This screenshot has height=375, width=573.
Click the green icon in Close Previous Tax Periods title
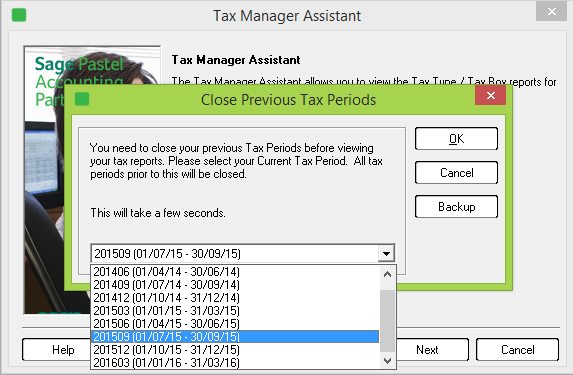pos(82,99)
